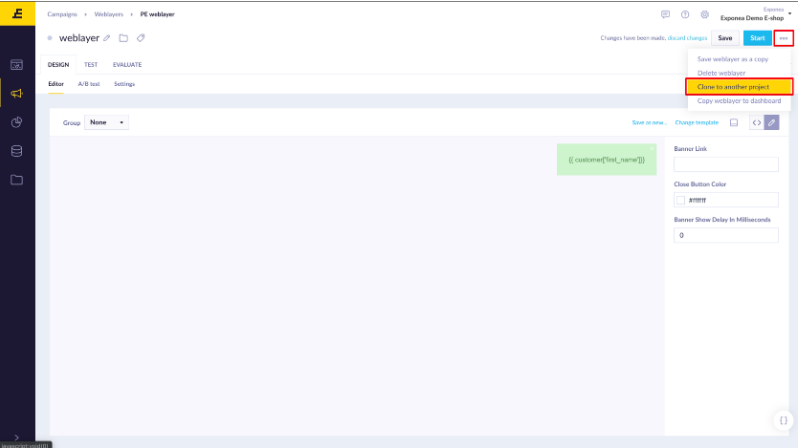Screen dimensions: 798x448
Task: Switch to the DESIGN tab
Action: click(59, 65)
